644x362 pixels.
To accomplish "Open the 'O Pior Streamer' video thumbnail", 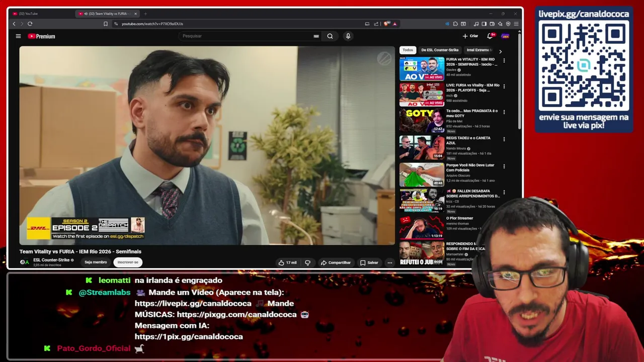I will [x=422, y=227].
